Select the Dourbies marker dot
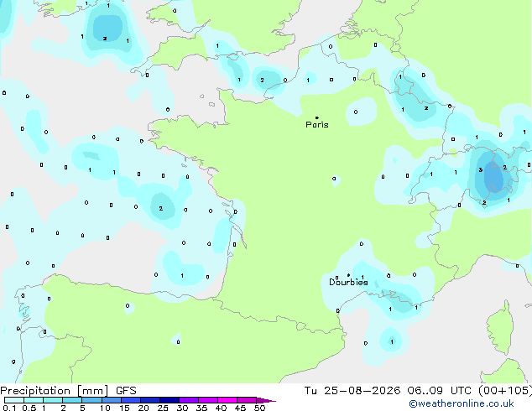Image resolution: width=532 pixels, height=411 pixels. tap(348, 275)
